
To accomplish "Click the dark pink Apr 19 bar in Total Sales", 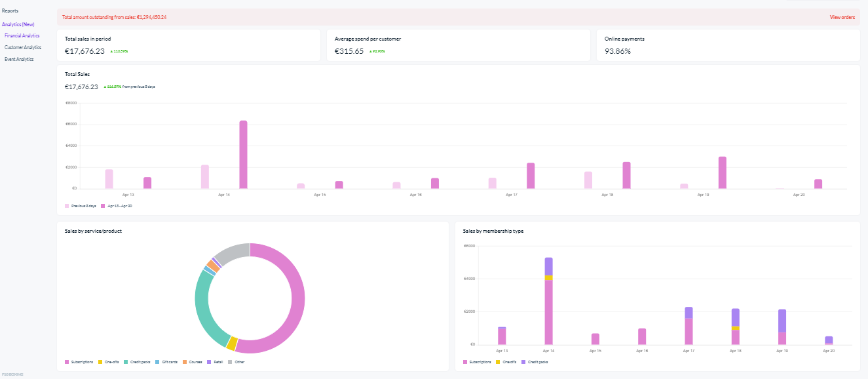I will pyautogui.click(x=722, y=172).
